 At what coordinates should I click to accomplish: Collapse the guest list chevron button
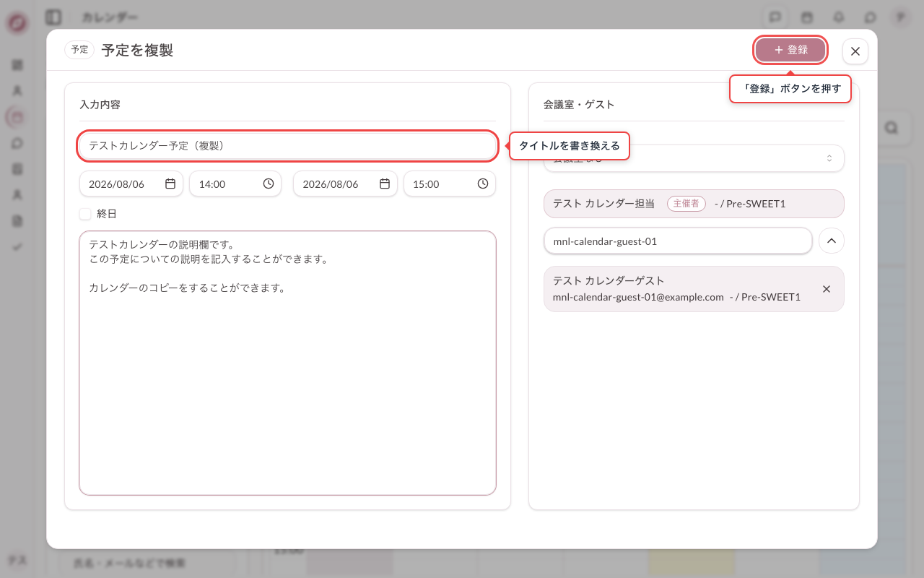832,241
